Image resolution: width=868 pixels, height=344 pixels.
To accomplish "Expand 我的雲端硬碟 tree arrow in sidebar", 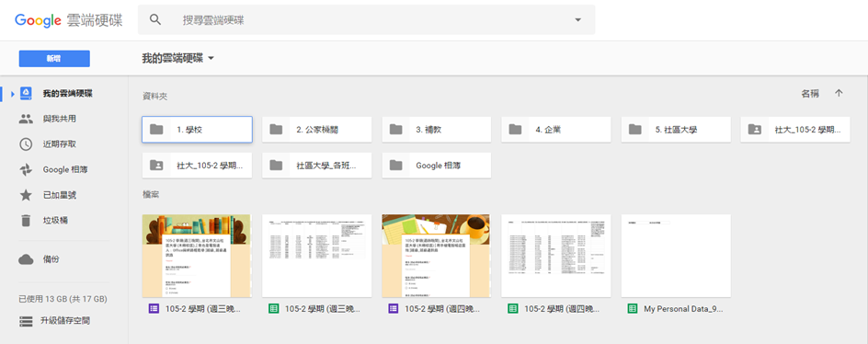I will pyautogui.click(x=12, y=94).
